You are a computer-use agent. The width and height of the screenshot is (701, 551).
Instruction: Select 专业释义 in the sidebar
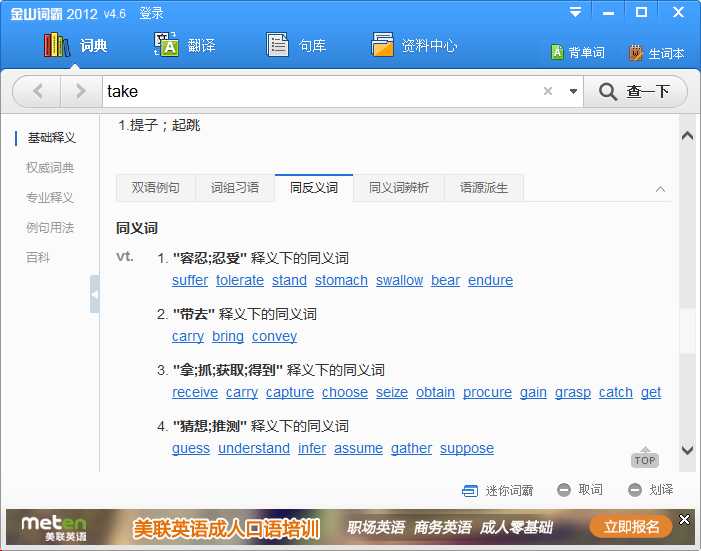tap(50, 198)
